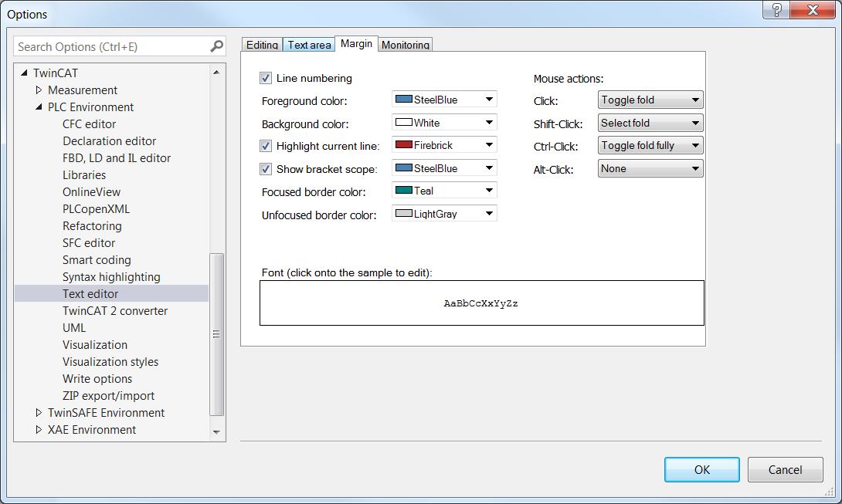Select Refactoring in the tree
Image resolution: width=842 pixels, height=504 pixels.
(93, 226)
